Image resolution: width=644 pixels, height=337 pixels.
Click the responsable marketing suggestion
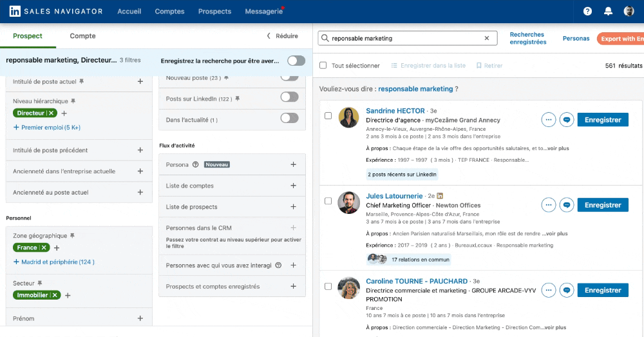[415, 89]
